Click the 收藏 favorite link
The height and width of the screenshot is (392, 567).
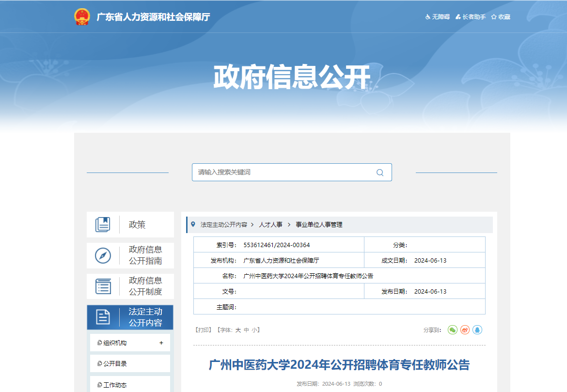(x=501, y=17)
